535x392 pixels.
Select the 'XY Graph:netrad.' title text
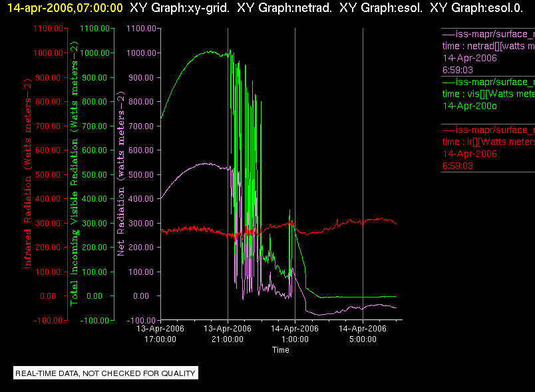(x=285, y=7)
